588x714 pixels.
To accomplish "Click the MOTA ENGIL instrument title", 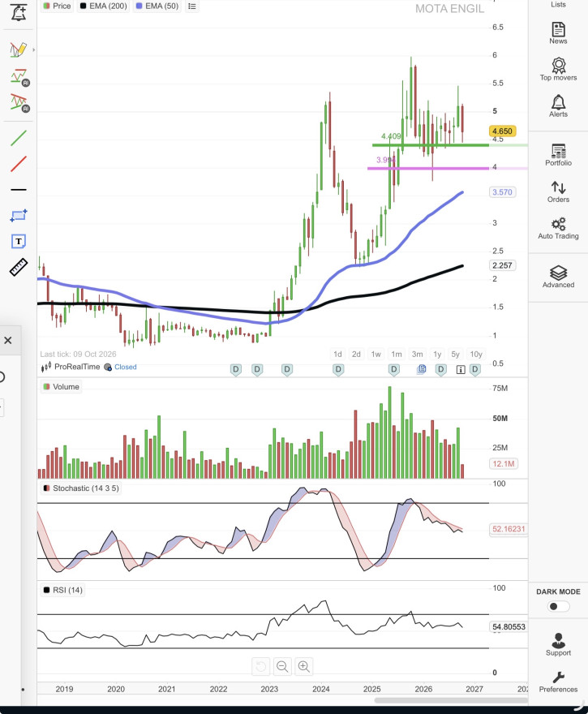I will (x=449, y=9).
